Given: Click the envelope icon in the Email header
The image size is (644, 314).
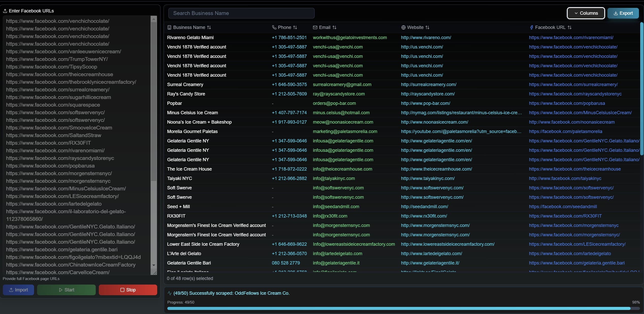Looking at the screenshot, I should click(315, 27).
